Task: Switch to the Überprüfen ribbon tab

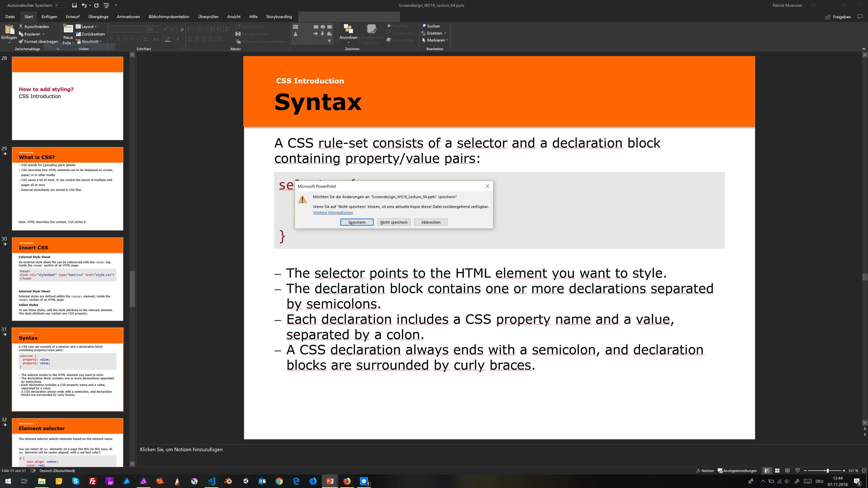Action: click(x=208, y=16)
